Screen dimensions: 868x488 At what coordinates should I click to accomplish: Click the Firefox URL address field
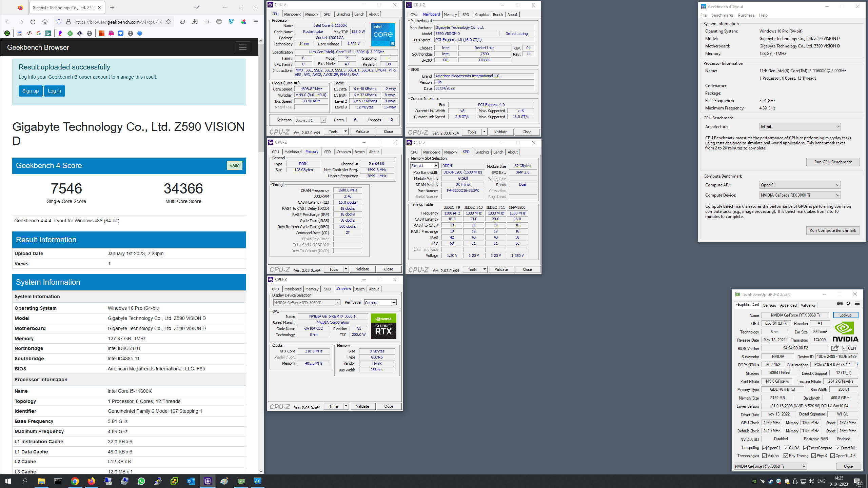[x=118, y=22]
